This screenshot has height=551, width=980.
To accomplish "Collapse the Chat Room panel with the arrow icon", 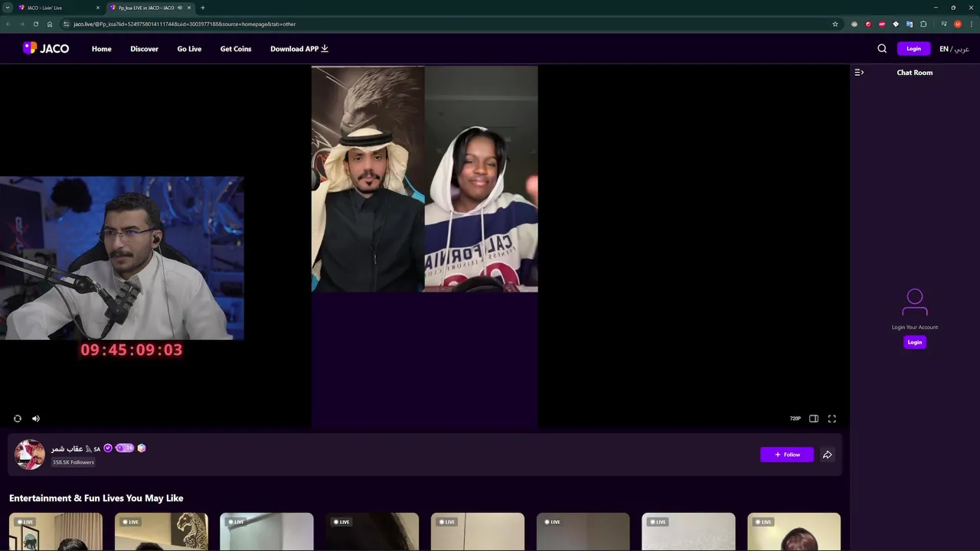I will [x=859, y=73].
